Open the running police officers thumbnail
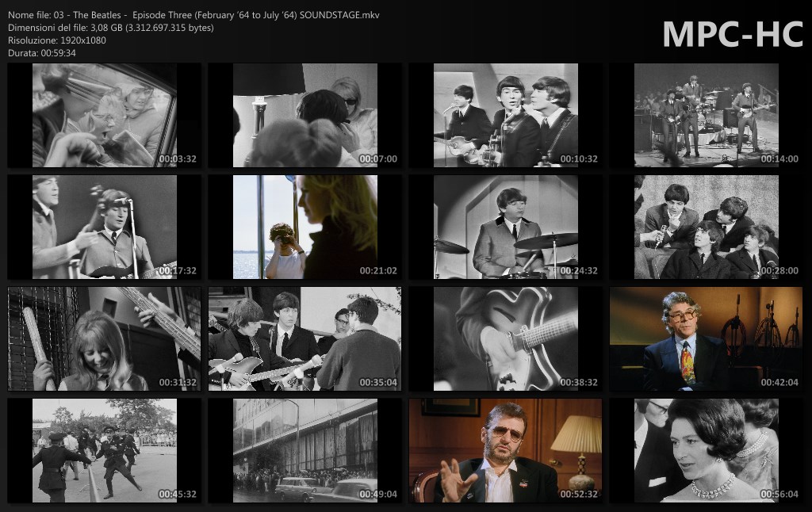Image resolution: width=812 pixels, height=512 pixels. (104, 450)
